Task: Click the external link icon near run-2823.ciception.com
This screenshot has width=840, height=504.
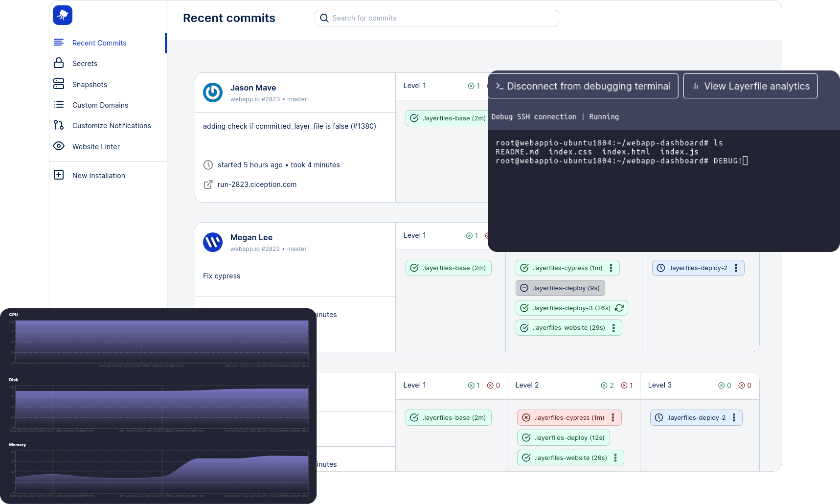Action: tap(208, 184)
